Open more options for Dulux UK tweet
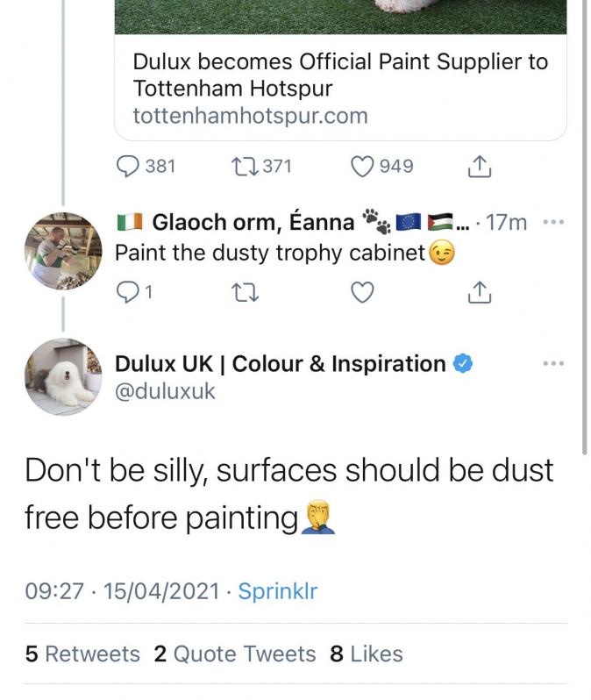The width and height of the screenshot is (591, 700). coord(553,363)
